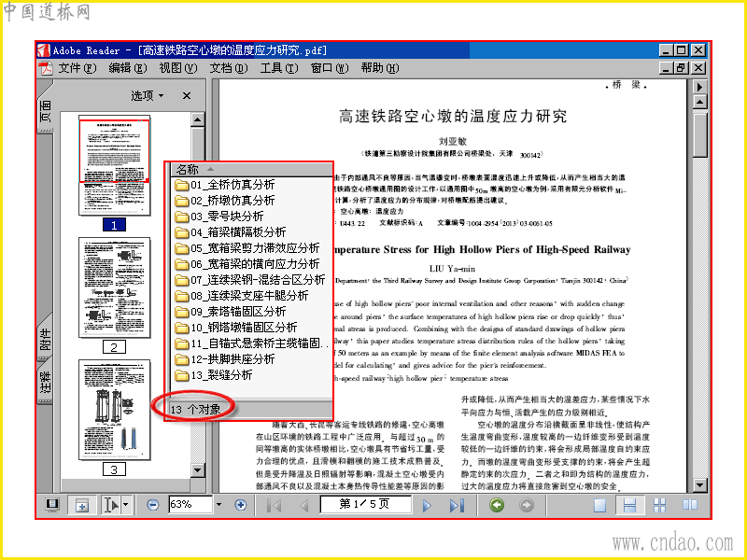Expand the selection tool dropdown arrow
Screen dimensions: 747x560
click(x=126, y=505)
